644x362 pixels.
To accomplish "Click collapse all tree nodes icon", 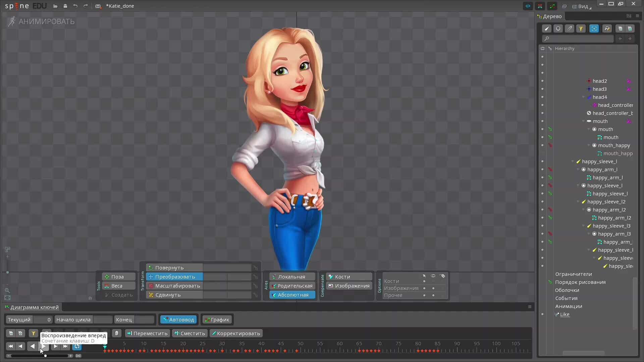I will pyautogui.click(x=620, y=28).
